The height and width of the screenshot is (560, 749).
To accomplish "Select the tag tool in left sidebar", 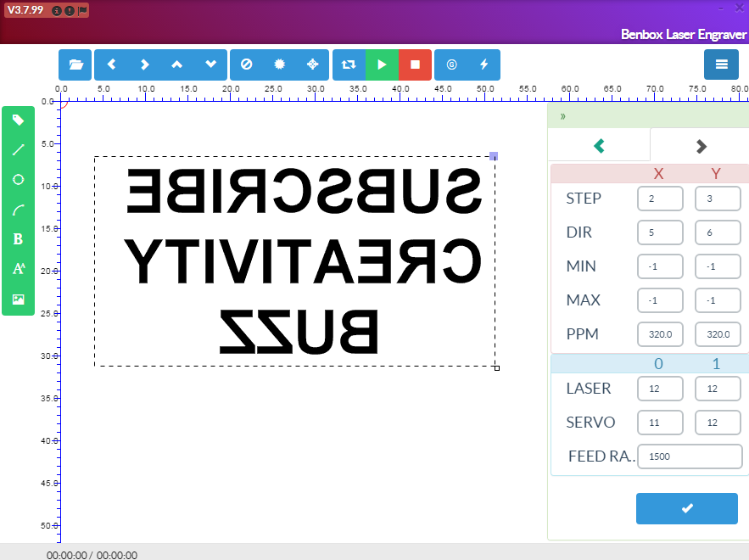I will pos(18,120).
